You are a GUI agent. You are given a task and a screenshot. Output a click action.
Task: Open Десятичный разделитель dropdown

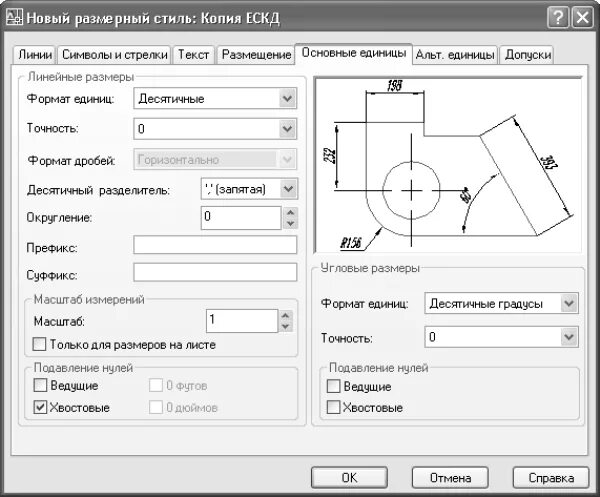click(249, 189)
